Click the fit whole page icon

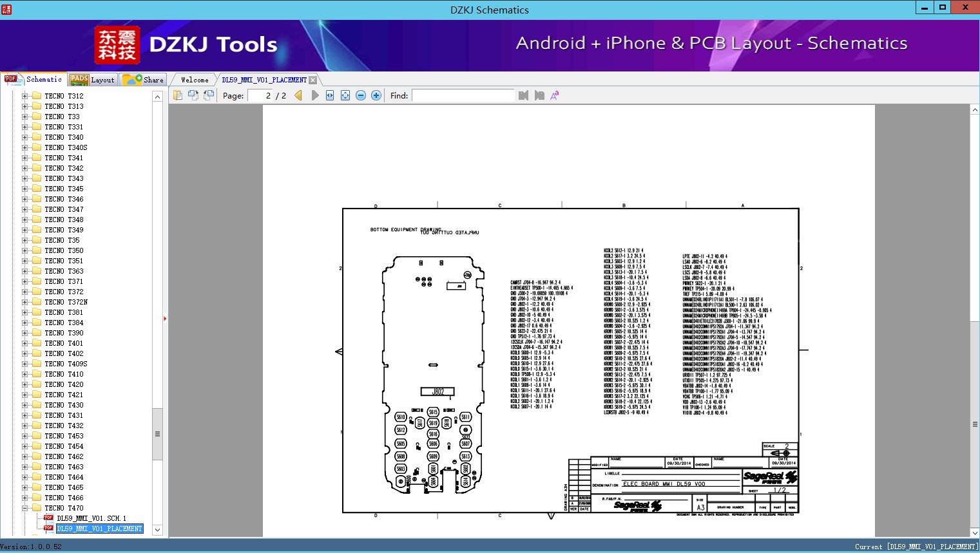click(345, 95)
